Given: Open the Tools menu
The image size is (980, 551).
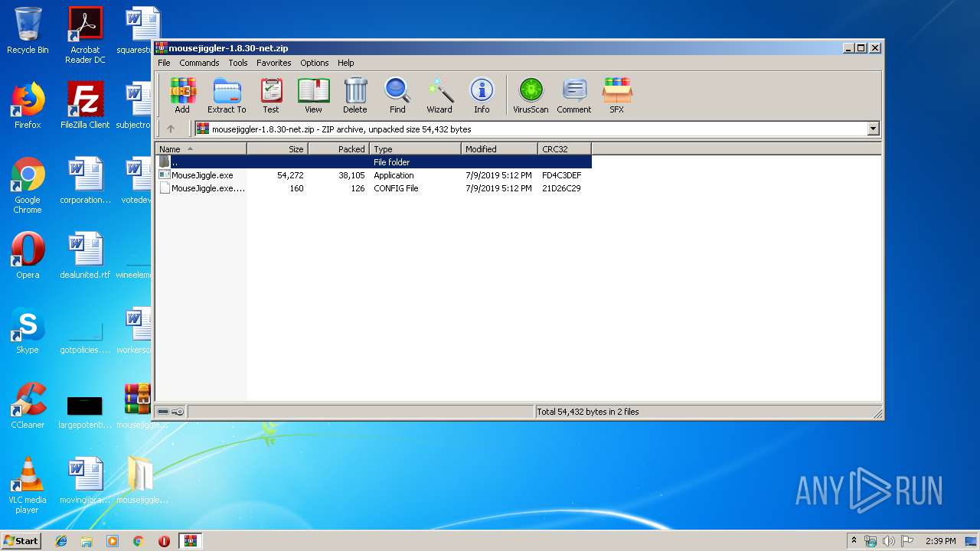Looking at the screenshot, I should (238, 63).
